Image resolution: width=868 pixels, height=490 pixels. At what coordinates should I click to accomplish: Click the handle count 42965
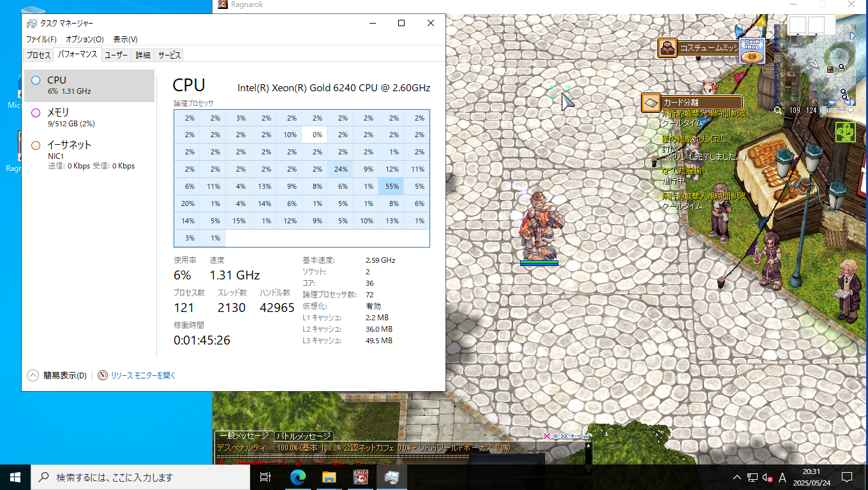point(277,308)
